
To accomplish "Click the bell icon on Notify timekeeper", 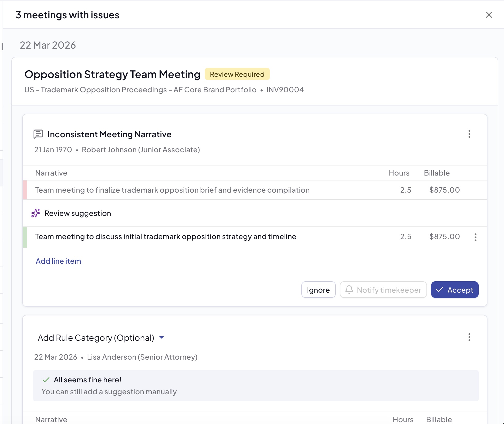I will 349,290.
